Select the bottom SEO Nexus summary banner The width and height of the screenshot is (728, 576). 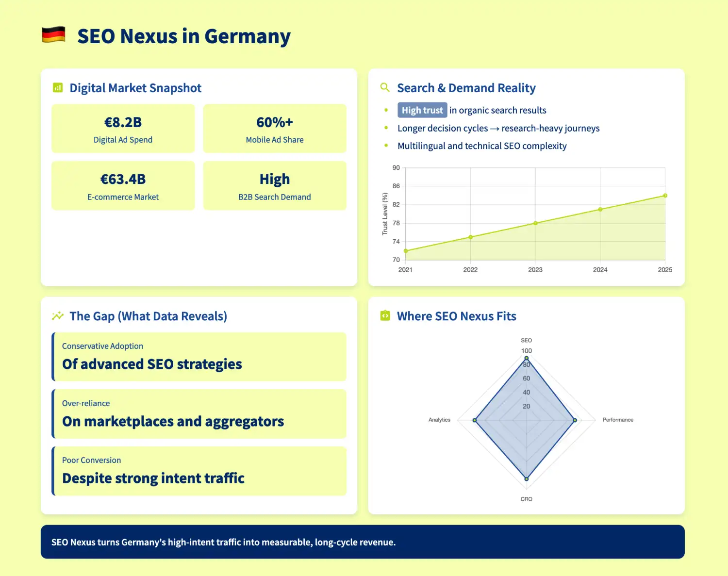pyautogui.click(x=363, y=542)
